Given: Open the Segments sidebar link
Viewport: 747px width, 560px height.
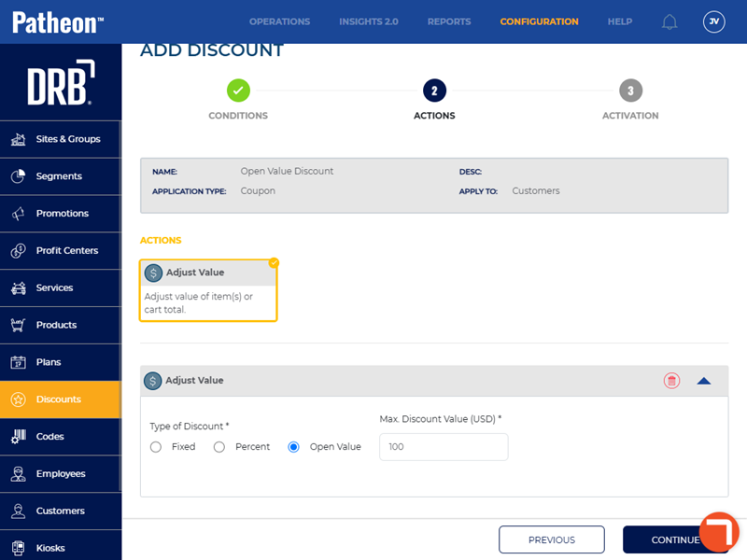Looking at the screenshot, I should click(61, 176).
